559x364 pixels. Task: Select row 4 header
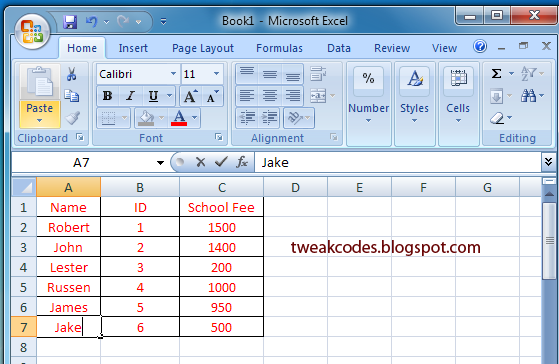(x=24, y=267)
